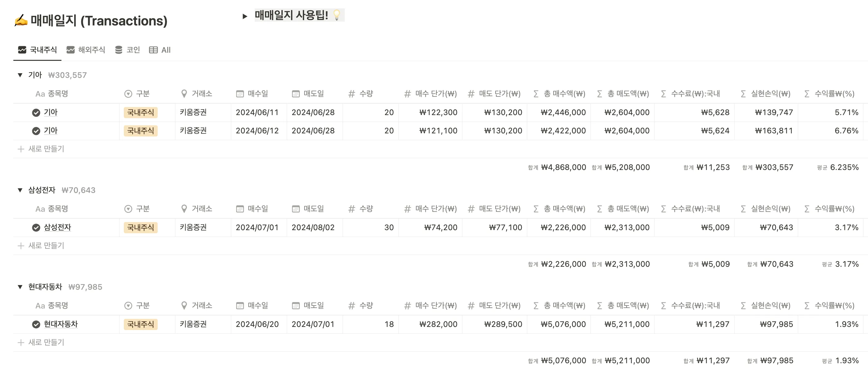Click the table icon beside All
The height and width of the screenshot is (375, 868).
click(153, 50)
